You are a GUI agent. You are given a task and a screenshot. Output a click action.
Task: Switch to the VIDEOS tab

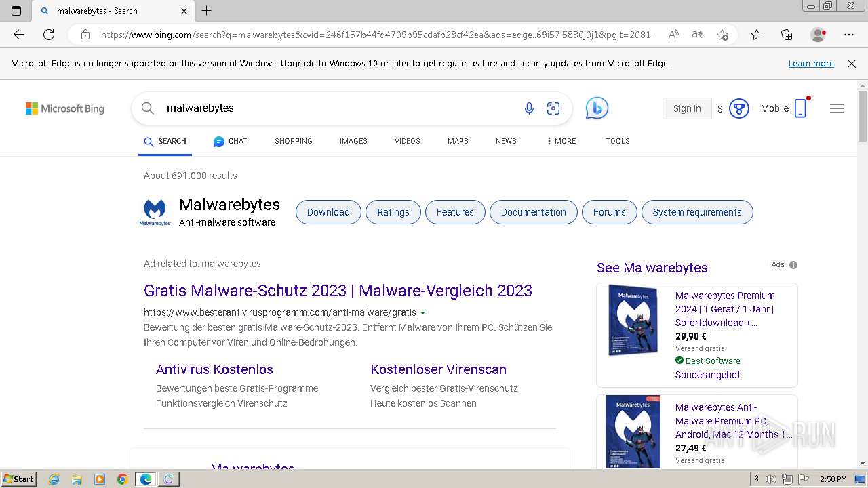[408, 141]
